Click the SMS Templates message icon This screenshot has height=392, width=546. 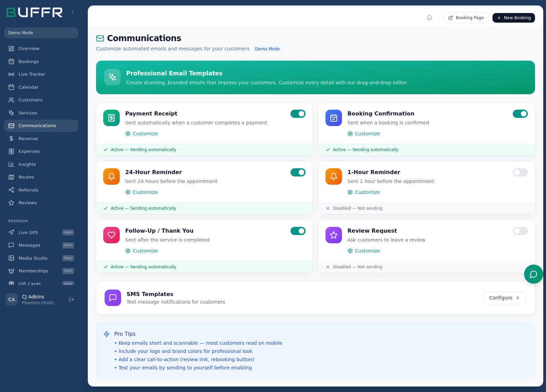point(113,298)
